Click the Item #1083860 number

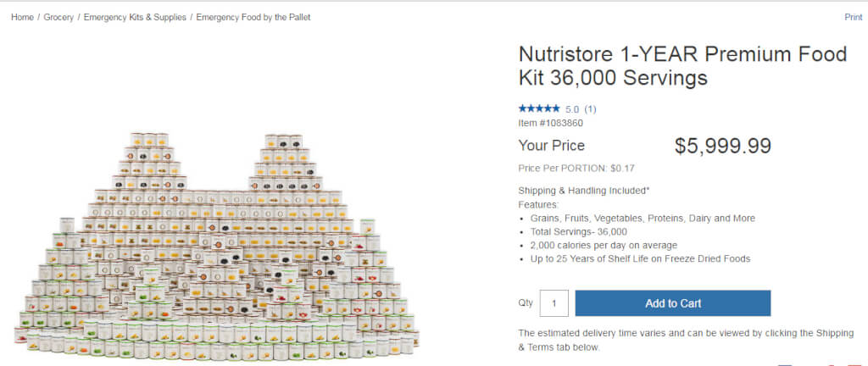tap(550, 123)
